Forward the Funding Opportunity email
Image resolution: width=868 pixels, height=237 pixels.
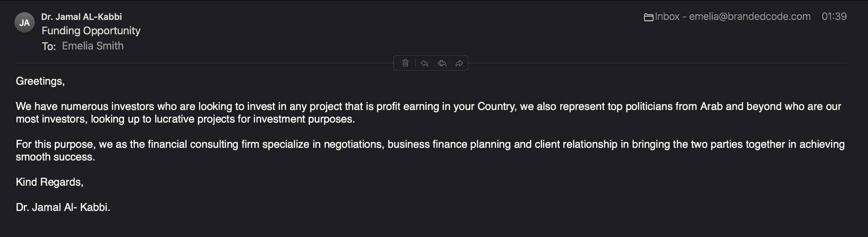click(459, 63)
